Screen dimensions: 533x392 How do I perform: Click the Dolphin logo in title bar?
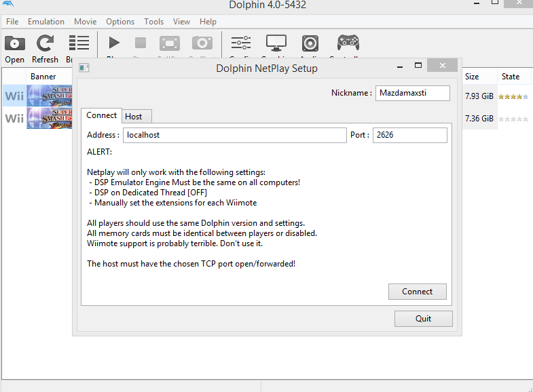(x=7, y=3)
